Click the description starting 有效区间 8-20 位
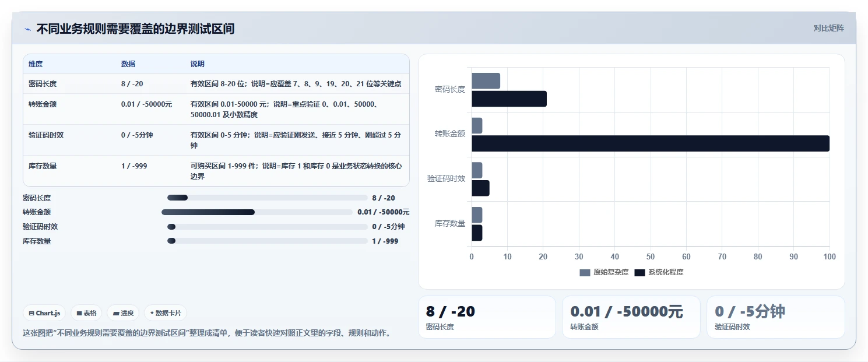868x362 pixels. tap(296, 83)
